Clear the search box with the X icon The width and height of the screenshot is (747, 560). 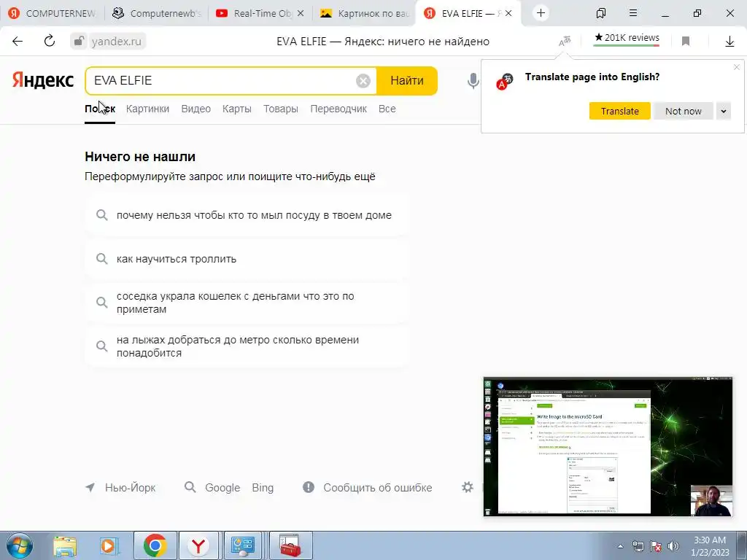pyautogui.click(x=363, y=81)
